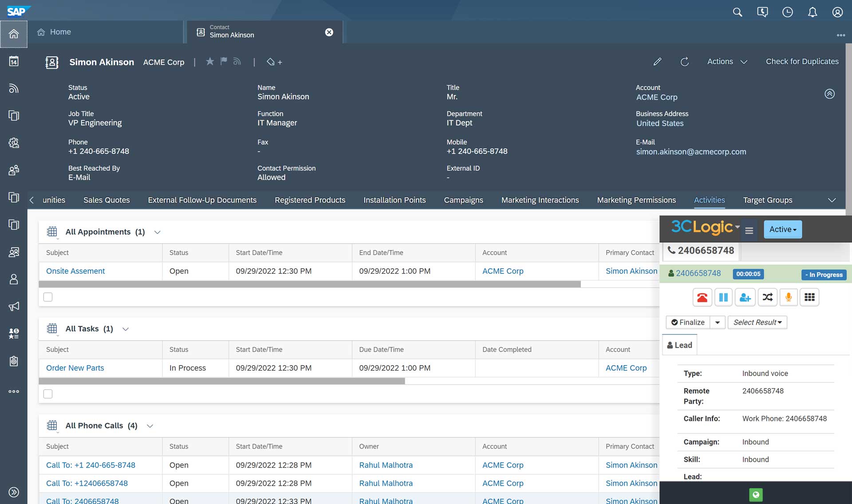This screenshot has height=504, width=852.
Task: Expand the All Appointments view dropdown
Action: pos(157,232)
